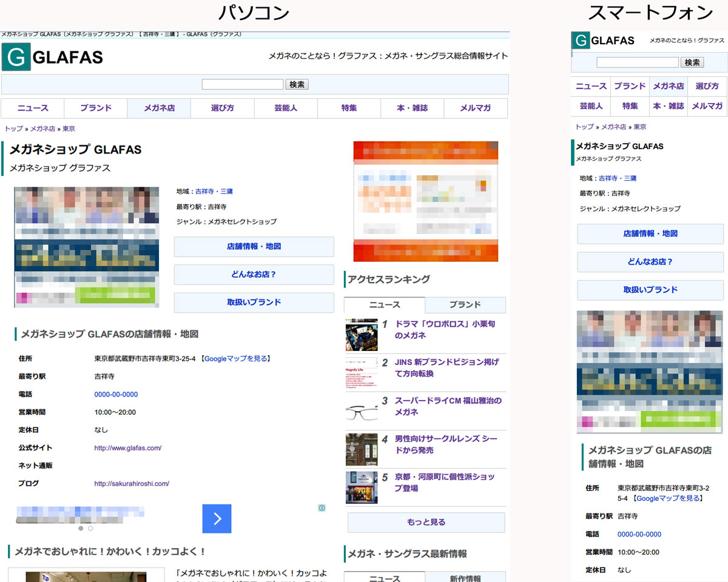Open ranking item 京都・河原町に個性派ショップ登場

(445, 483)
